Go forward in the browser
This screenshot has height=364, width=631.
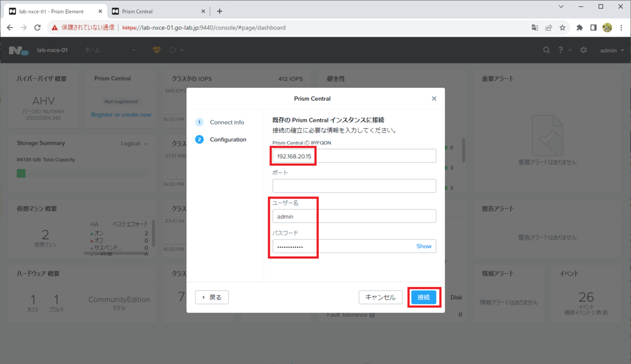click(24, 27)
